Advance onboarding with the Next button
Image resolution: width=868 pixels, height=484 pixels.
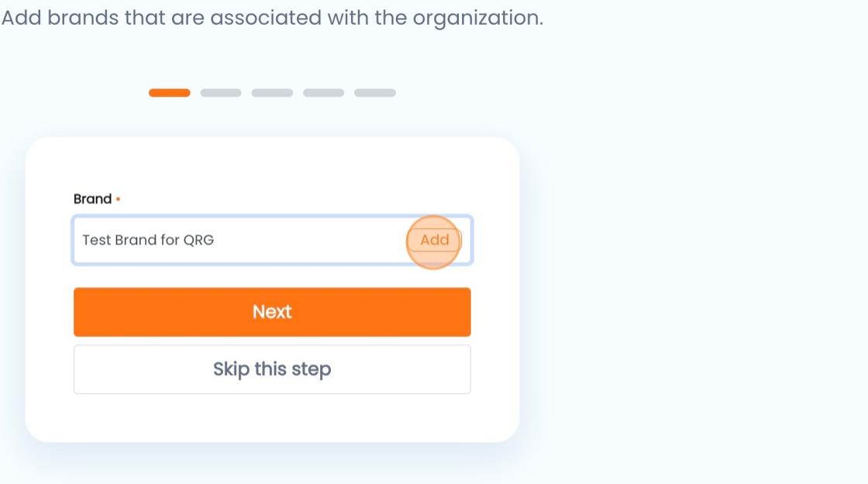[272, 312]
